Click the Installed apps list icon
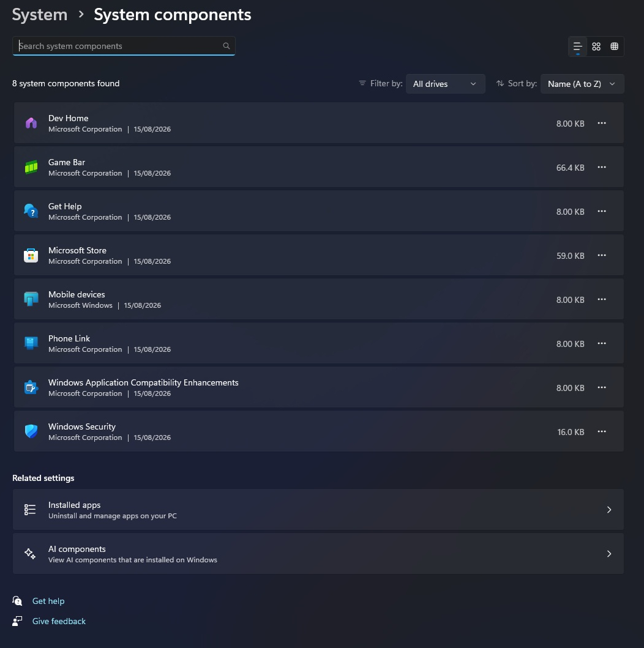 tap(30, 510)
